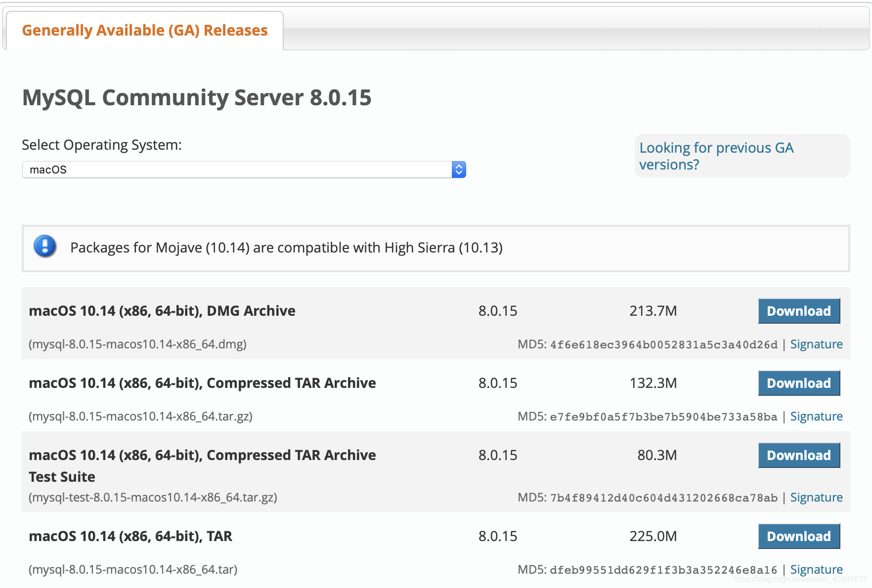Click the blue exclamation info icon
Screen dimensions: 872x588
45,246
